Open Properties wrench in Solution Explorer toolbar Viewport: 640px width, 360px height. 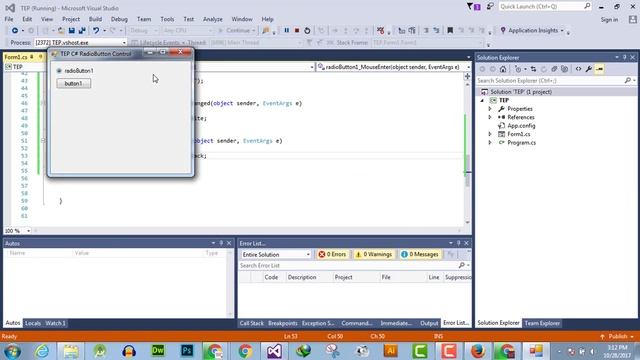[x=589, y=69]
